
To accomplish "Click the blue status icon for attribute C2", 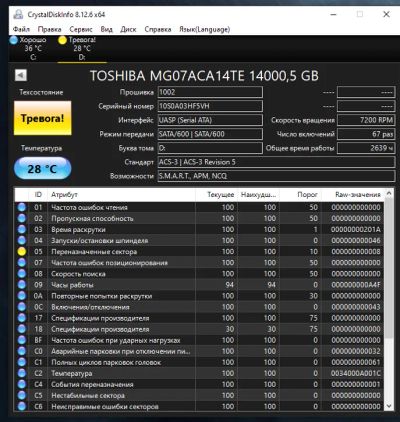I will tap(22, 373).
